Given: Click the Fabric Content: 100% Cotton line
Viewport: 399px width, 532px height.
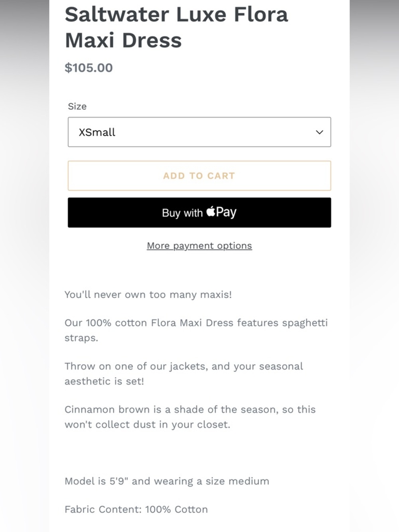Looking at the screenshot, I should pyautogui.click(x=136, y=509).
